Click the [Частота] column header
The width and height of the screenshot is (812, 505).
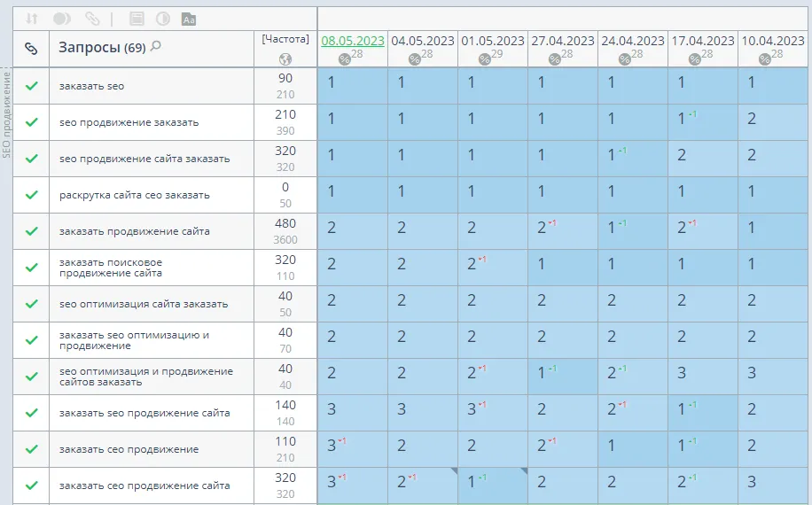[x=285, y=39]
